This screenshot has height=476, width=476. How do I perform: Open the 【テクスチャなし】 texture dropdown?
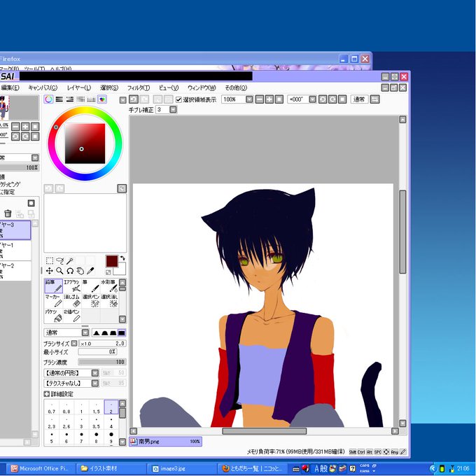(95, 383)
